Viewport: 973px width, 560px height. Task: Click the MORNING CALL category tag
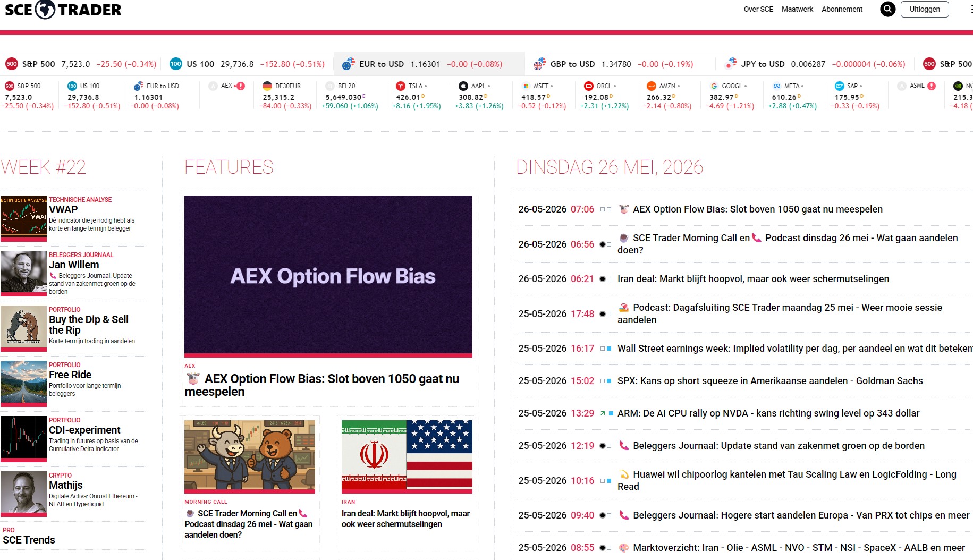(206, 502)
